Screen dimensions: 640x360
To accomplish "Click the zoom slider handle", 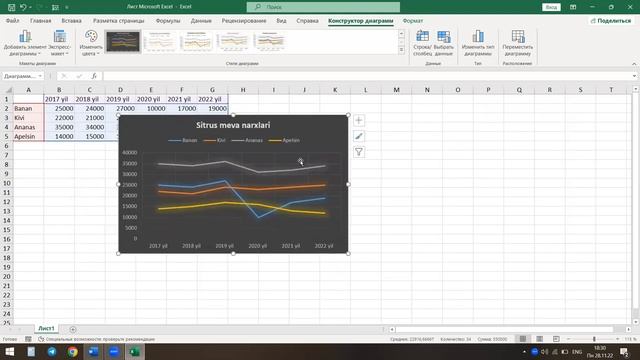I will tap(594, 339).
